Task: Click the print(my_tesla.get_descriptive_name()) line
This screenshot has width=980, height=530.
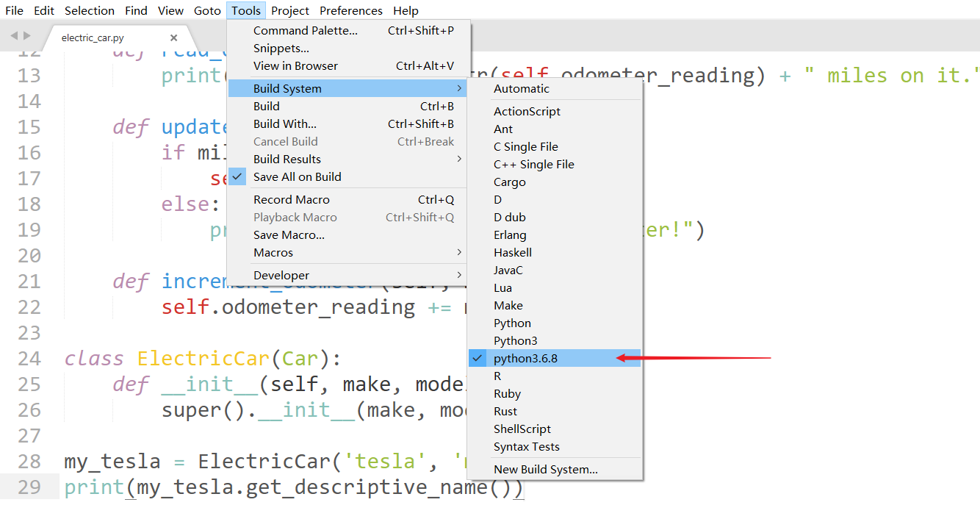Action: [x=294, y=487]
